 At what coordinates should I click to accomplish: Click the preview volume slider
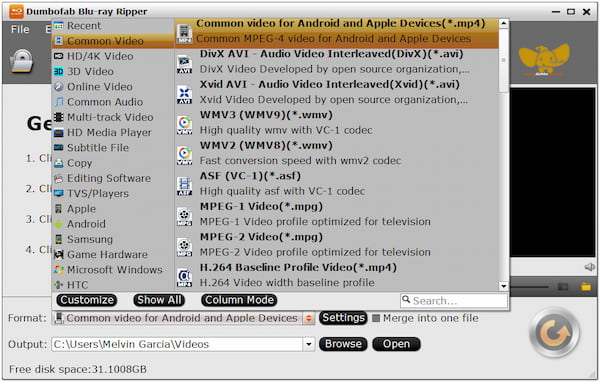coord(530,287)
